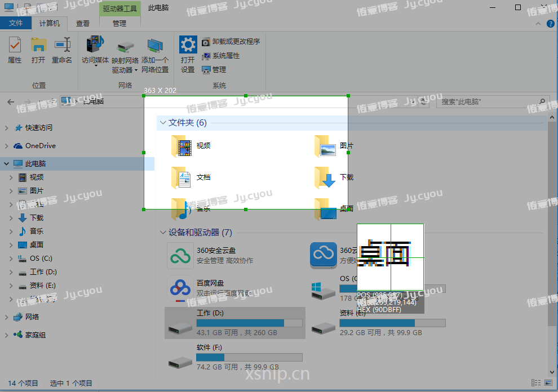The height and width of the screenshot is (392, 558).
Task: Collapse 此电脑 in navigation tree
Action: coord(6,164)
